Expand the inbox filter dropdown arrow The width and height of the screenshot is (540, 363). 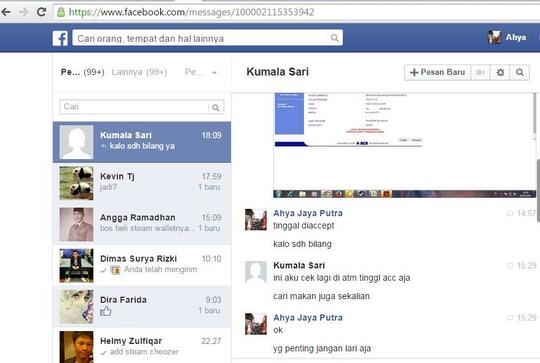pos(214,72)
